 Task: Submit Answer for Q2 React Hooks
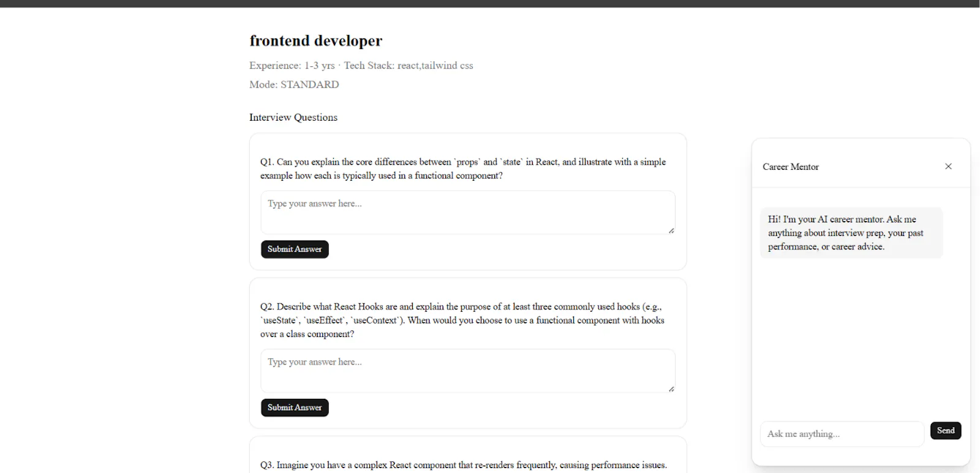[x=295, y=408]
